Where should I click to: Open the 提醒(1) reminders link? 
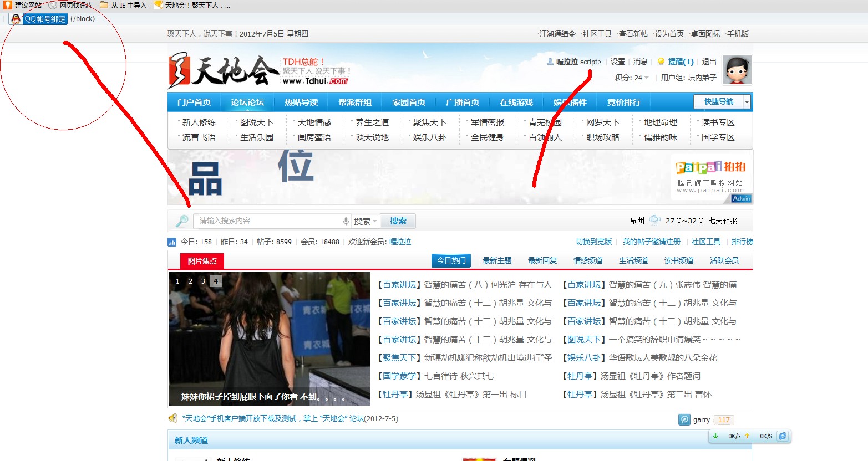coord(681,62)
